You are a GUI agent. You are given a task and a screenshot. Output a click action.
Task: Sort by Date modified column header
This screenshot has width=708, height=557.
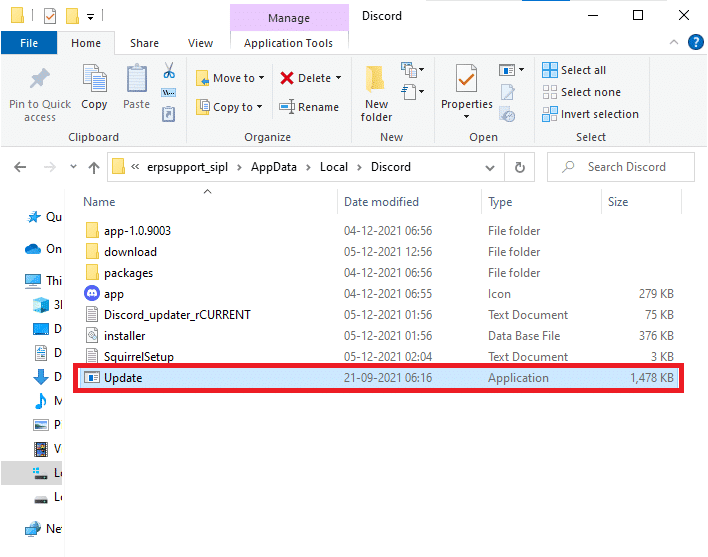381,202
